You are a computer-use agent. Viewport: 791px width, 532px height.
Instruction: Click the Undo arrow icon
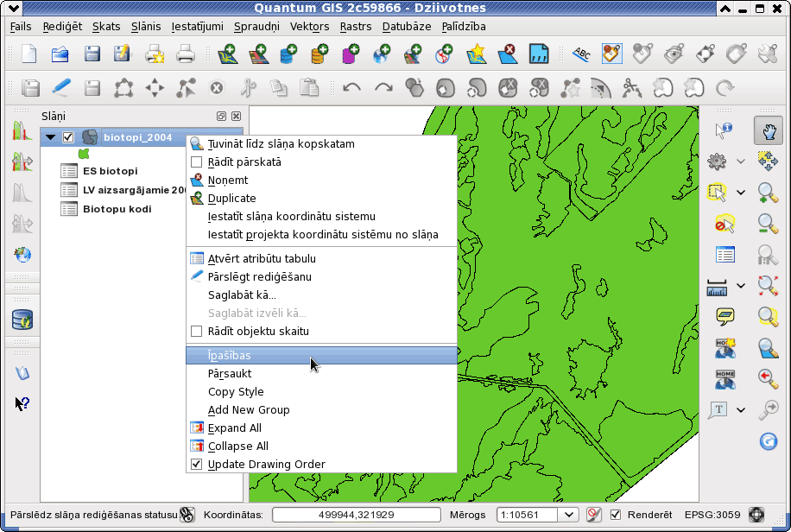[x=351, y=88]
